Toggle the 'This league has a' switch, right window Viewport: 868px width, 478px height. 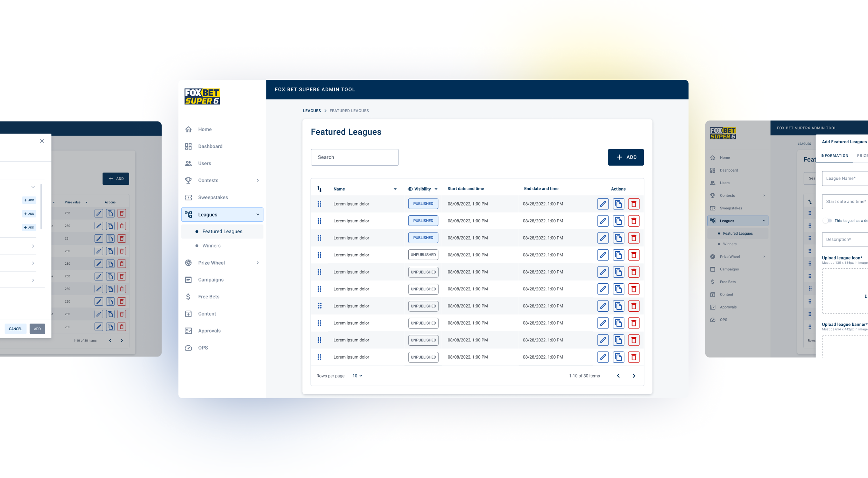[x=827, y=221]
